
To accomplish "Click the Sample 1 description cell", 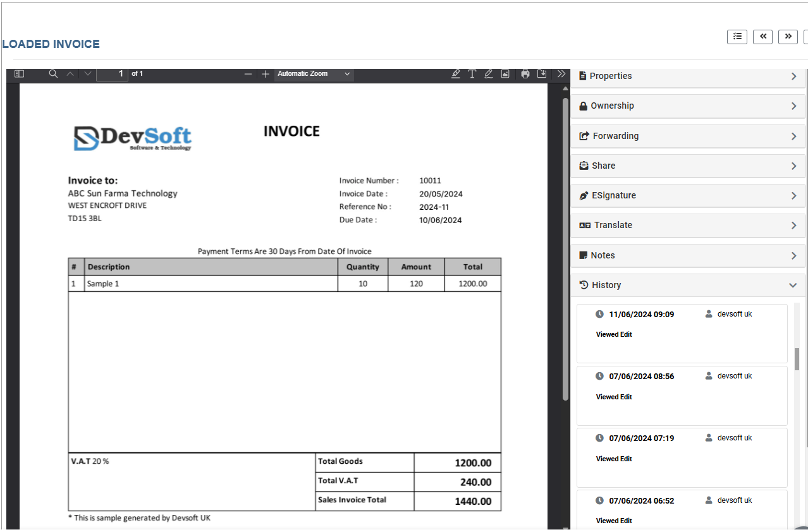I will (212, 284).
